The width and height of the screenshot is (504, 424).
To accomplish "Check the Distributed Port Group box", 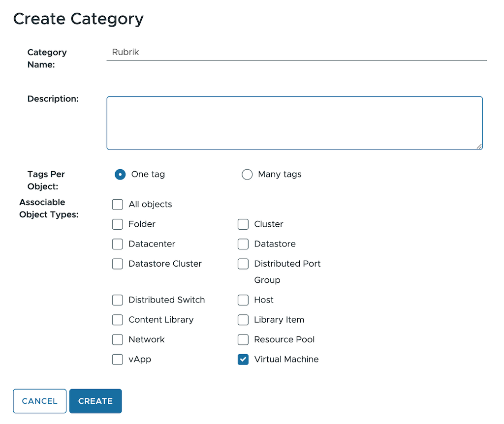I will pos(243,264).
